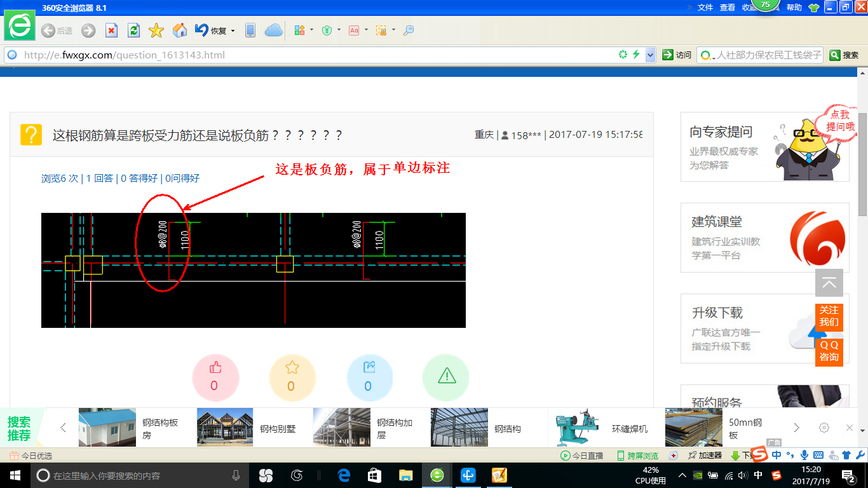Click the red Aa translate icon
Image resolution: width=868 pixels, height=488 pixels.
click(354, 30)
